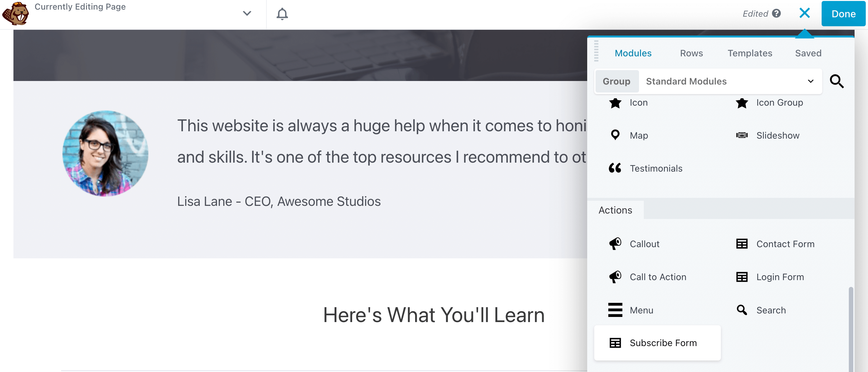This screenshot has width=868, height=372.
Task: Select the Menu hamburger module icon
Action: click(x=615, y=310)
